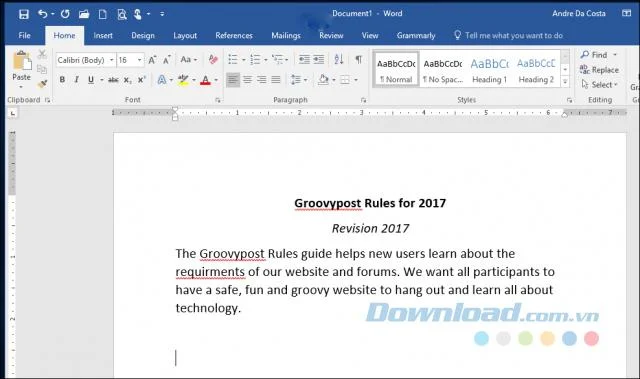Viewport: 640px width, 379px height.
Task: Open the Mailings tab
Action: pyautogui.click(x=286, y=35)
